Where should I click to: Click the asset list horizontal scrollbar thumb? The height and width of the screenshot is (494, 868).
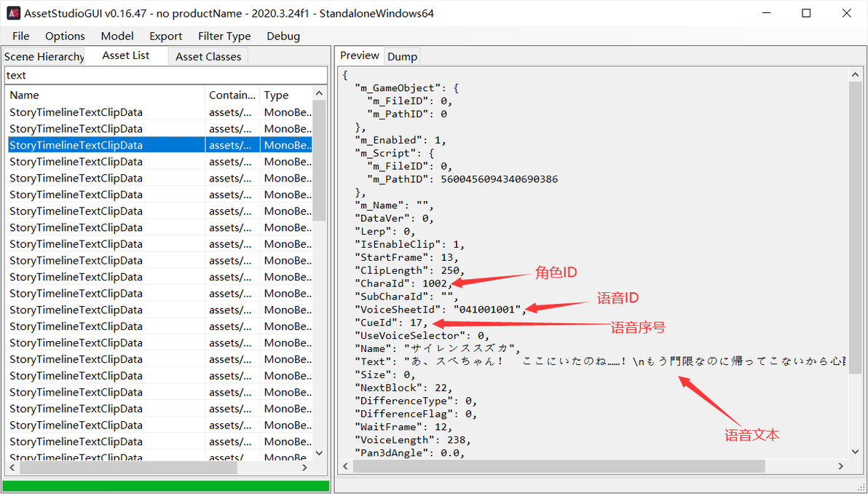click(128, 468)
